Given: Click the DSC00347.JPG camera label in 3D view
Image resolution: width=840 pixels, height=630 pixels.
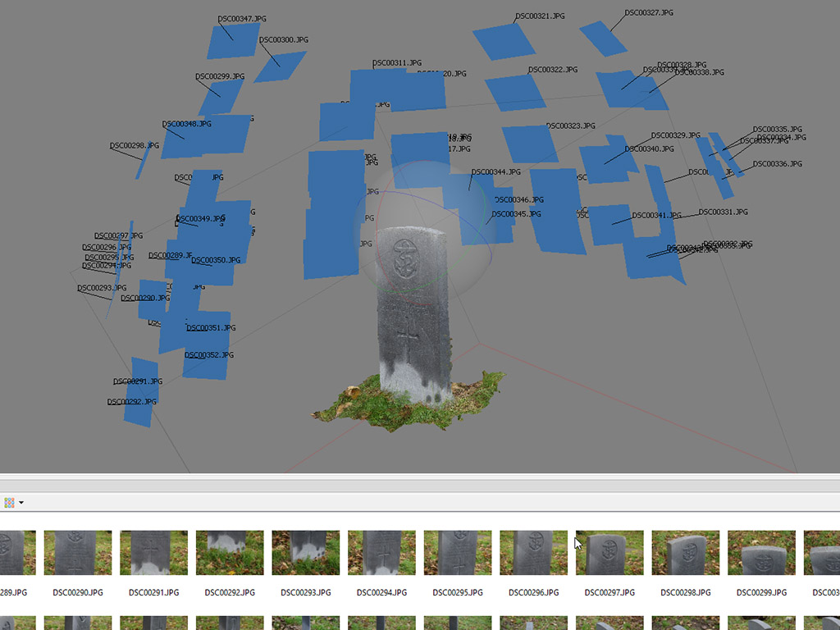Looking at the screenshot, I should tap(242, 19).
